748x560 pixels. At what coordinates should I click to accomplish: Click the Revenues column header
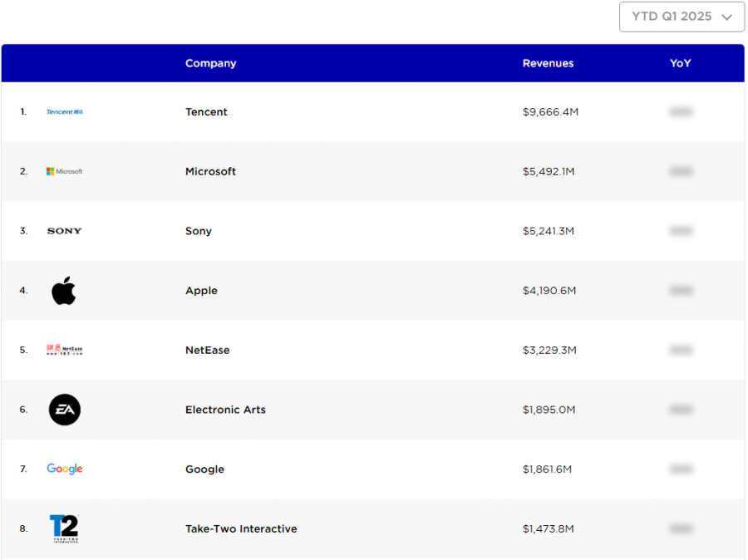coord(548,63)
